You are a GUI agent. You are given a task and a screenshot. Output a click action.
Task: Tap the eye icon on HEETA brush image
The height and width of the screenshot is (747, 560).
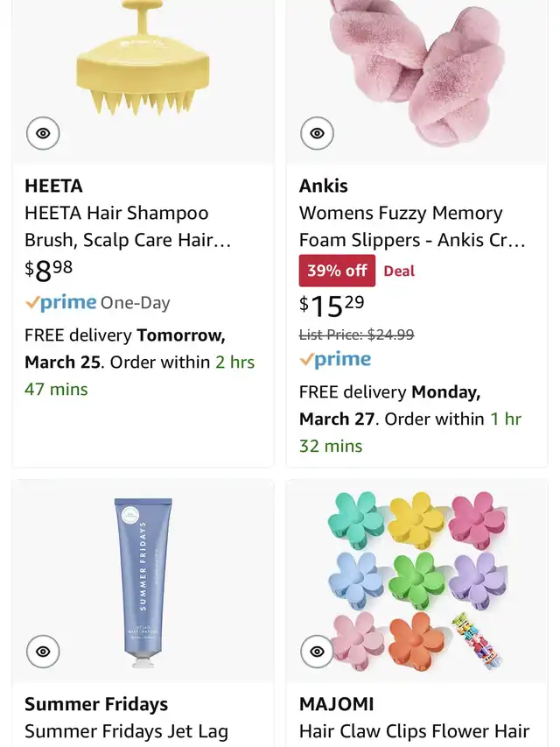tap(43, 133)
